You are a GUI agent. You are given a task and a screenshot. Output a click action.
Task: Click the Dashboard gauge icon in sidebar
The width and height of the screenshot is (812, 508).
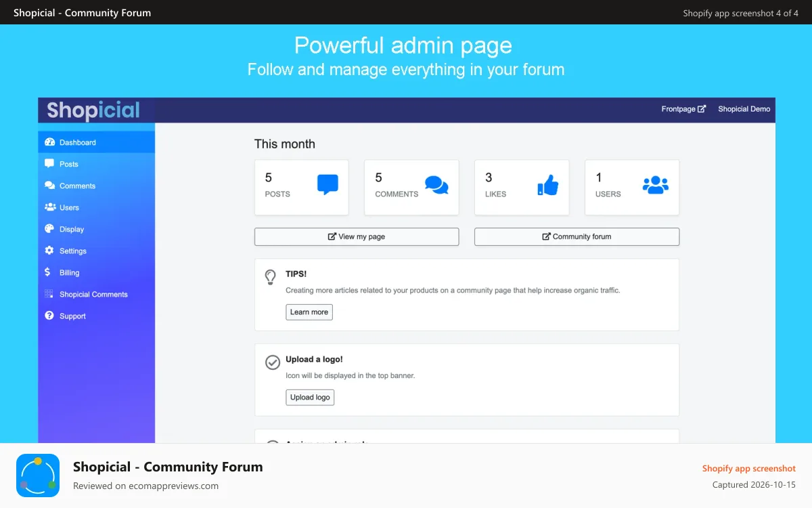point(49,142)
